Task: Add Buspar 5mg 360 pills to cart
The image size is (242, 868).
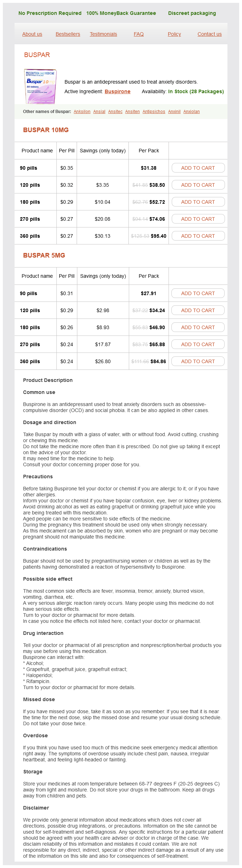Action: 198,361
